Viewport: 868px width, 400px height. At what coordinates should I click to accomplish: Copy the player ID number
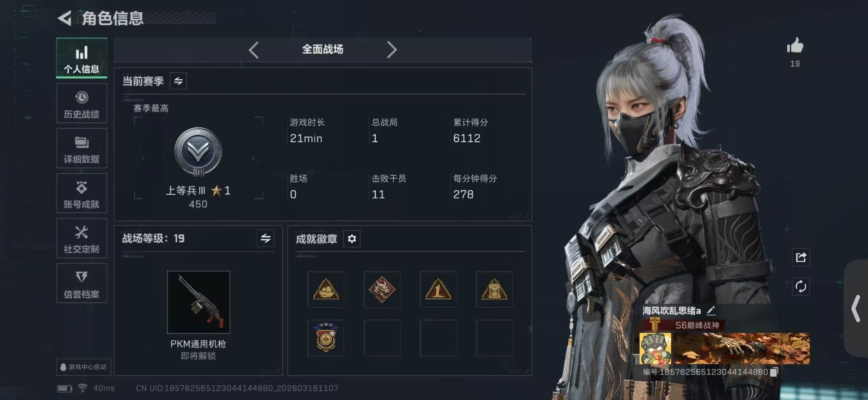[774, 372]
